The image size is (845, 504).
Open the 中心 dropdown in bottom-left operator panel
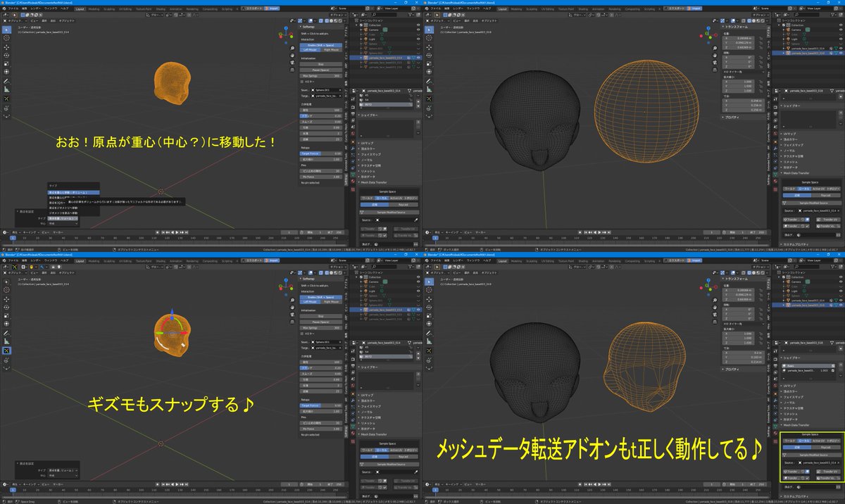coord(63,476)
